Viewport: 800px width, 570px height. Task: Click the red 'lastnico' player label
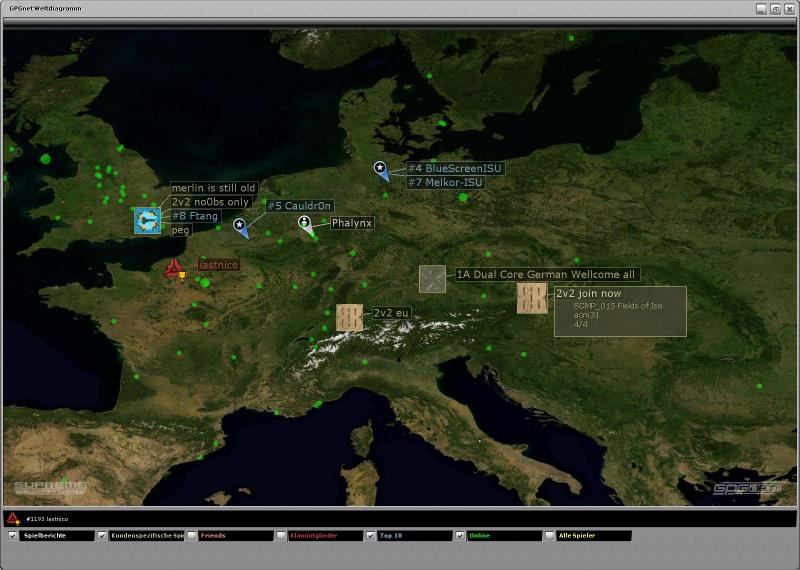pos(218,265)
